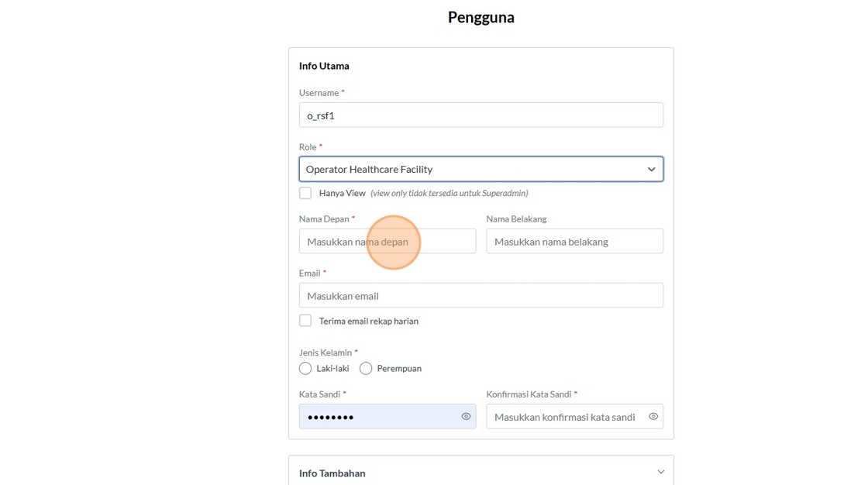
Task: Choose the Perempuan radio button
Action: tap(366, 369)
